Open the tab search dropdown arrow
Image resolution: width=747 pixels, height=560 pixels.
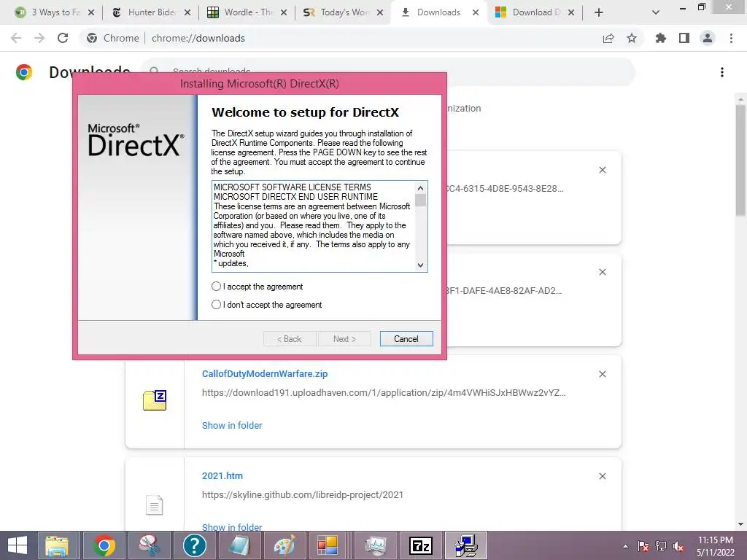pyautogui.click(x=656, y=12)
